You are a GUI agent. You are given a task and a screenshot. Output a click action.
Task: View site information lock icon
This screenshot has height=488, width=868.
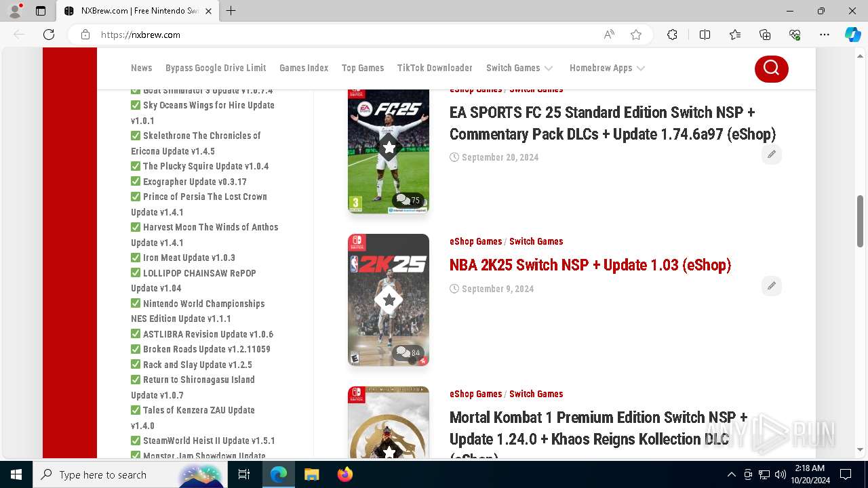point(85,35)
